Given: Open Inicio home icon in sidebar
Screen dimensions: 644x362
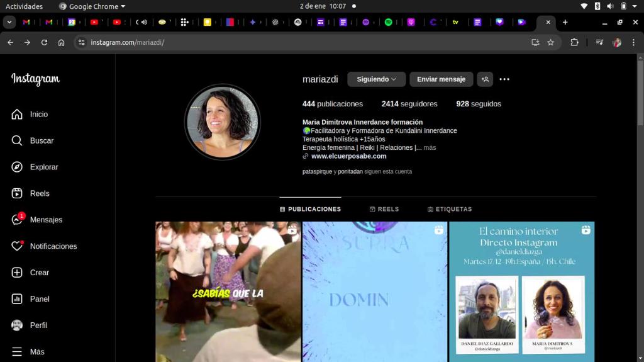Looking at the screenshot, I should (x=17, y=114).
